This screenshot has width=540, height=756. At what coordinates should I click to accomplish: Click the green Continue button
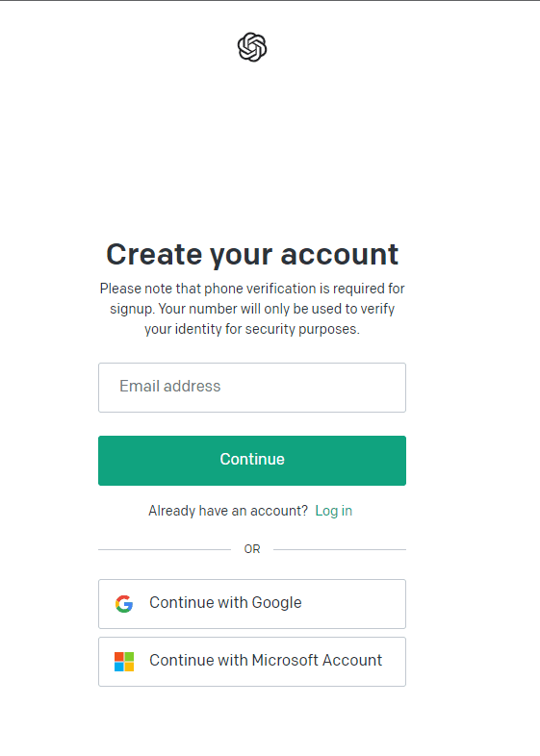[252, 461]
